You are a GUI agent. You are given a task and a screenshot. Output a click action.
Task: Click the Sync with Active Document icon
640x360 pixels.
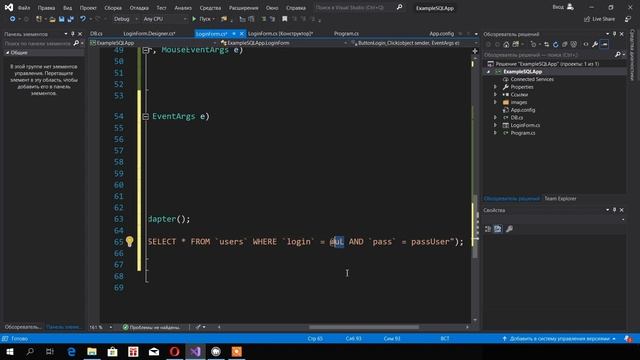tap(547, 44)
